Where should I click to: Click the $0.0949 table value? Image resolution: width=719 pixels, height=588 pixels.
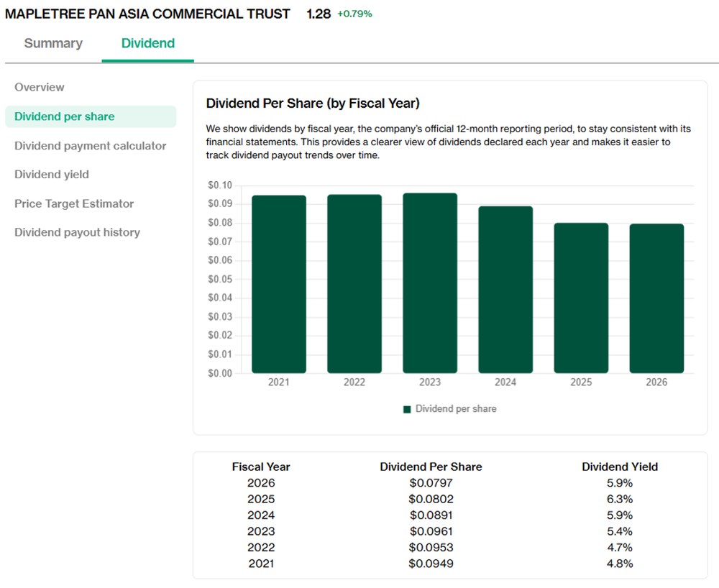point(431,564)
